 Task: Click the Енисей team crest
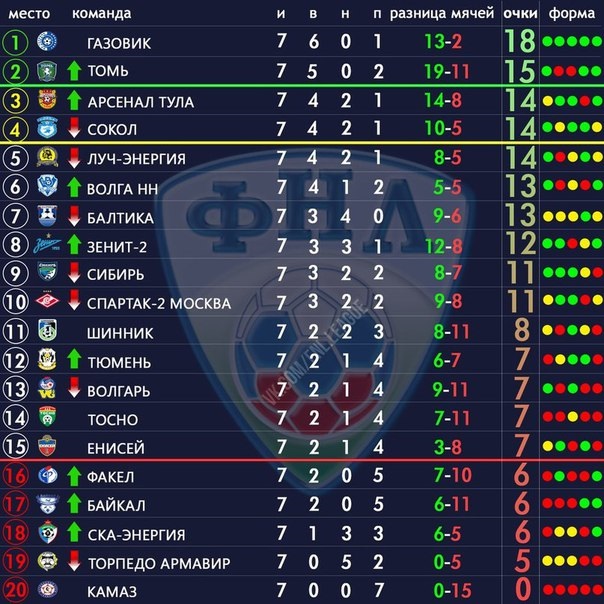47,446
